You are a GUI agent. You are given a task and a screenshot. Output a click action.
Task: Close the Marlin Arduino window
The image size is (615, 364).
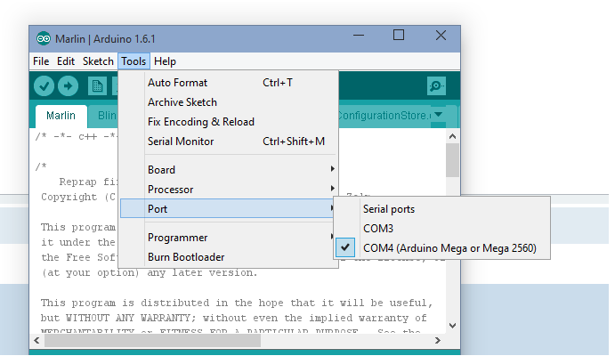pyautogui.click(x=441, y=36)
